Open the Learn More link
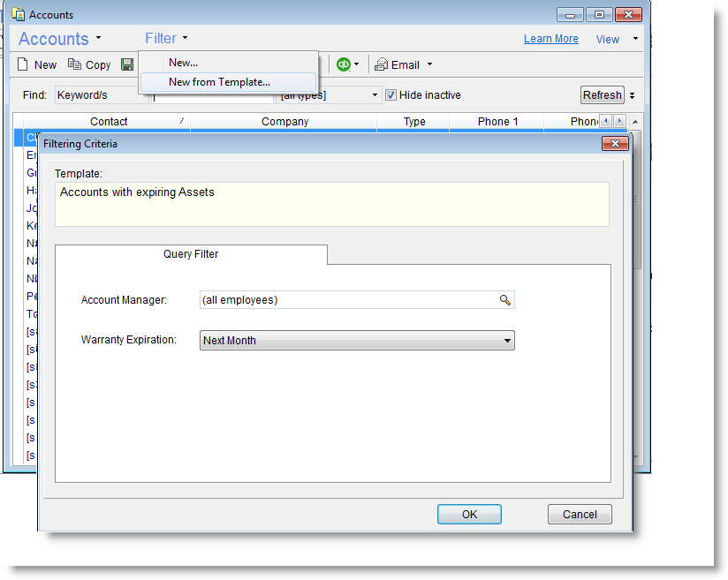 click(550, 39)
